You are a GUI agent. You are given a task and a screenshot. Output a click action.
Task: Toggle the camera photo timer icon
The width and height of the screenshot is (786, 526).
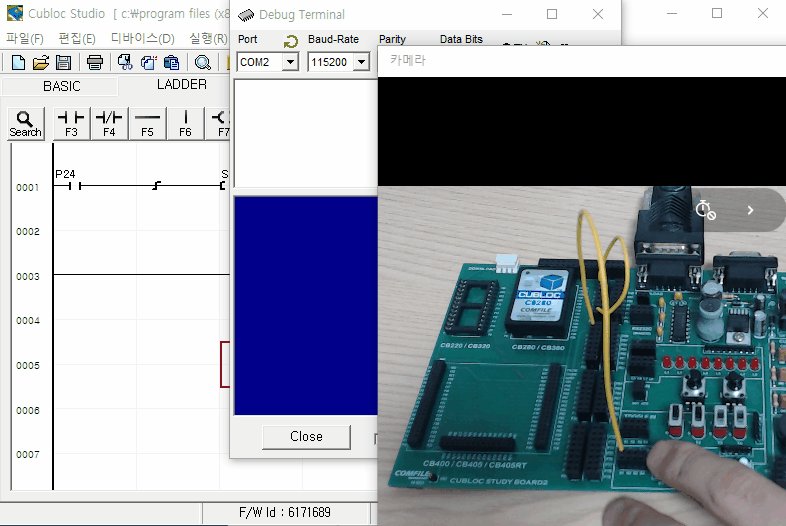[x=705, y=210]
